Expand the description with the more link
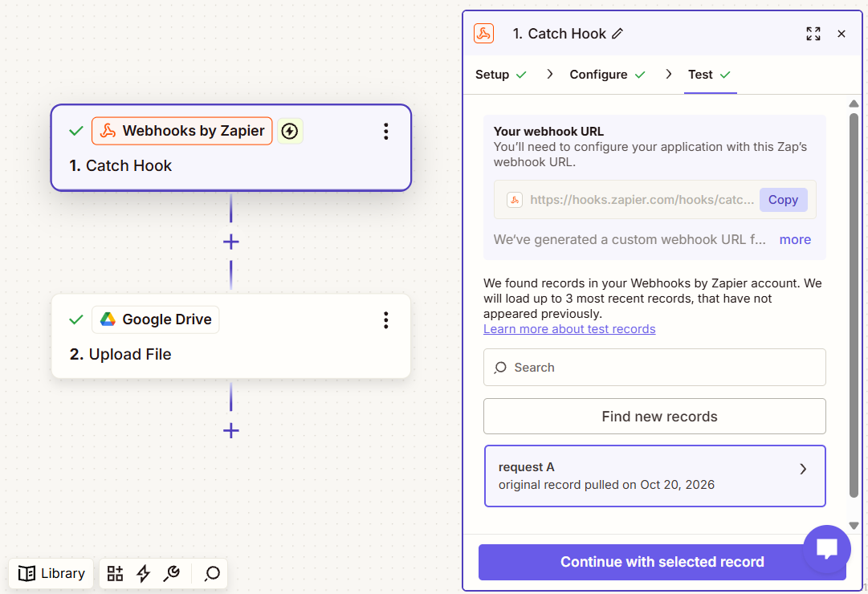Viewport: 868px width, 594px height. coord(795,240)
